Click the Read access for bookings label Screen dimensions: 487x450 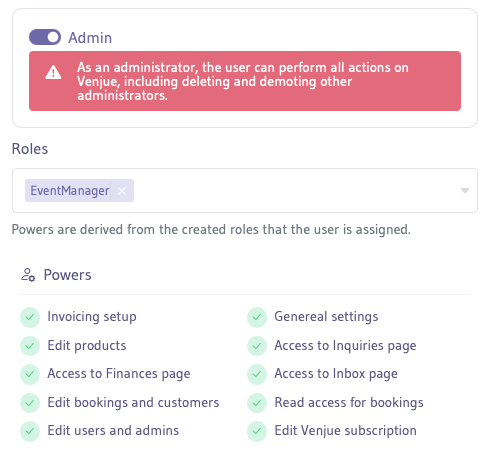(349, 403)
